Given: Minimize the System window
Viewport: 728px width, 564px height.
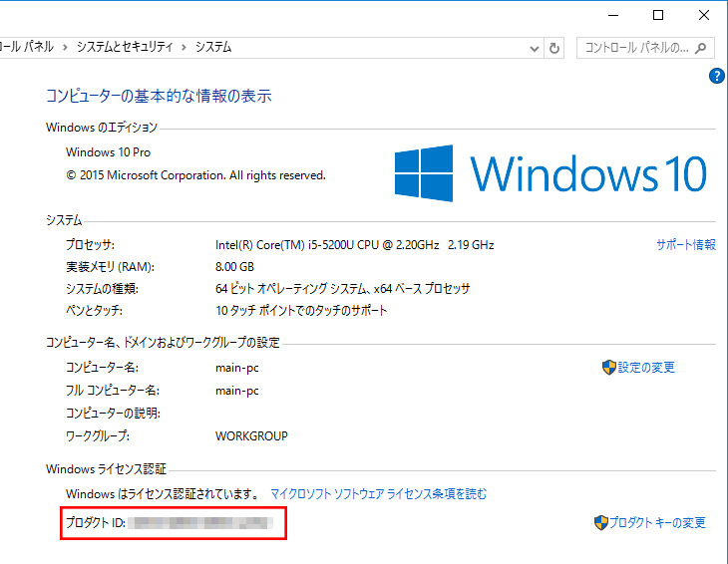Looking at the screenshot, I should [612, 14].
